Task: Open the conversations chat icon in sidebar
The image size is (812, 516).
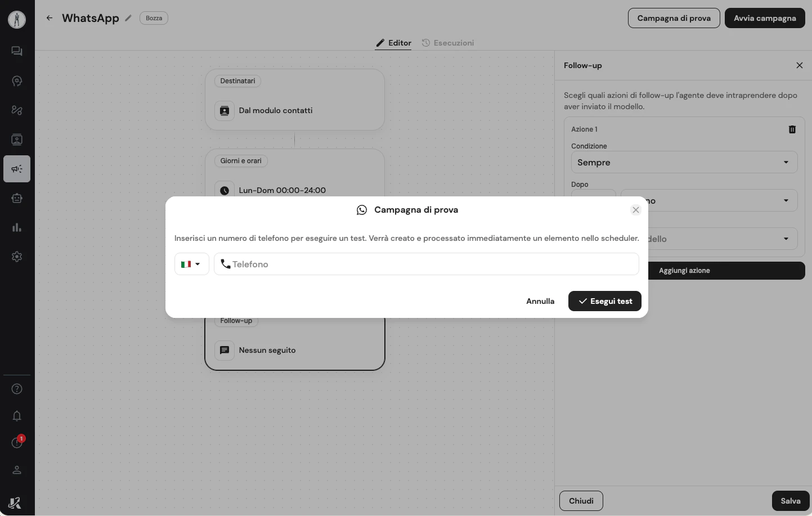Action: pyautogui.click(x=17, y=51)
